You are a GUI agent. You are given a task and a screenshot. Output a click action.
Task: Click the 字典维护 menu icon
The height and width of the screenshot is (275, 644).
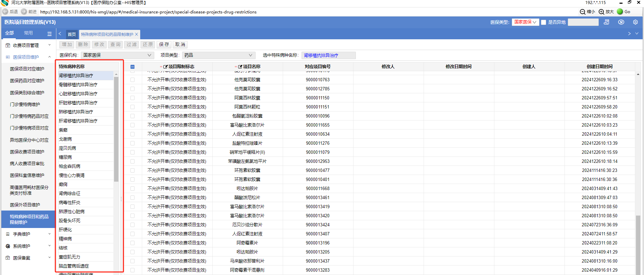(x=8, y=234)
